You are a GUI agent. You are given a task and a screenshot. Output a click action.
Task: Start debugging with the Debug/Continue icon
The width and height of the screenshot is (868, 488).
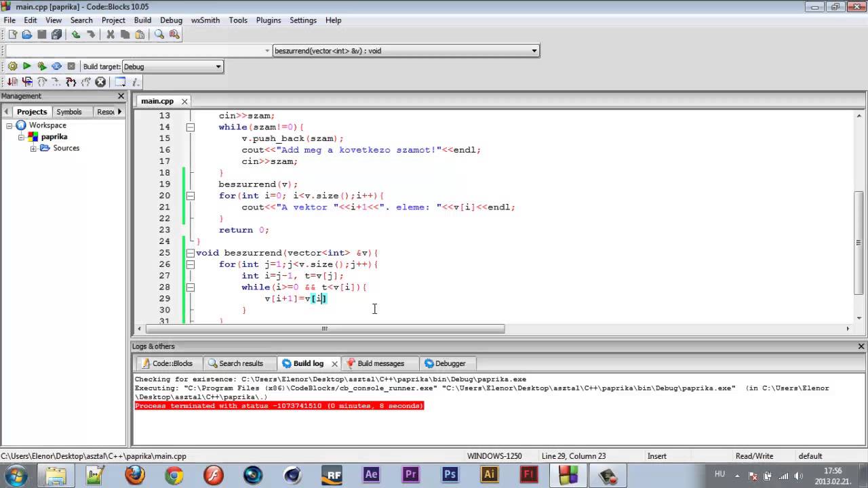click(12, 82)
